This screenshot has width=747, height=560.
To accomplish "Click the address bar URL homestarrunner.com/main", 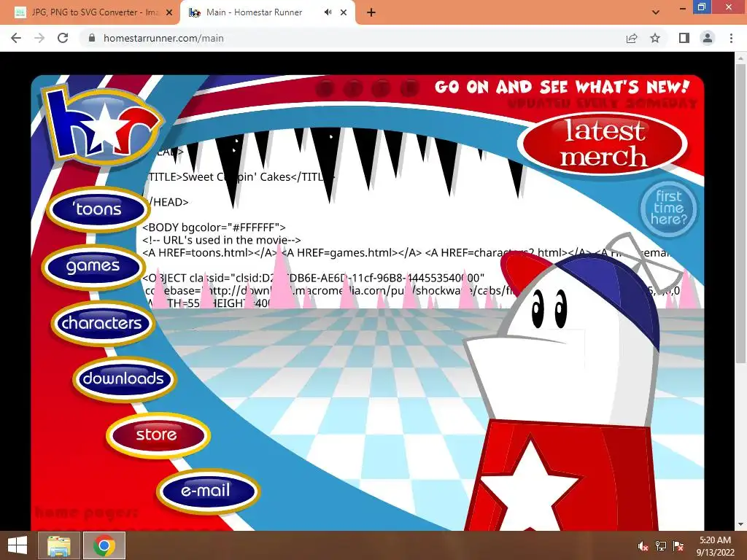I will [x=163, y=38].
